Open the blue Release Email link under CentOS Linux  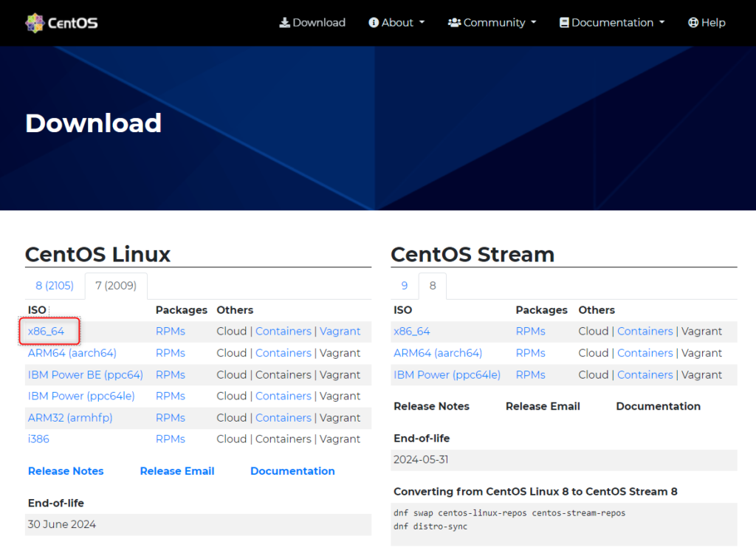[177, 471]
